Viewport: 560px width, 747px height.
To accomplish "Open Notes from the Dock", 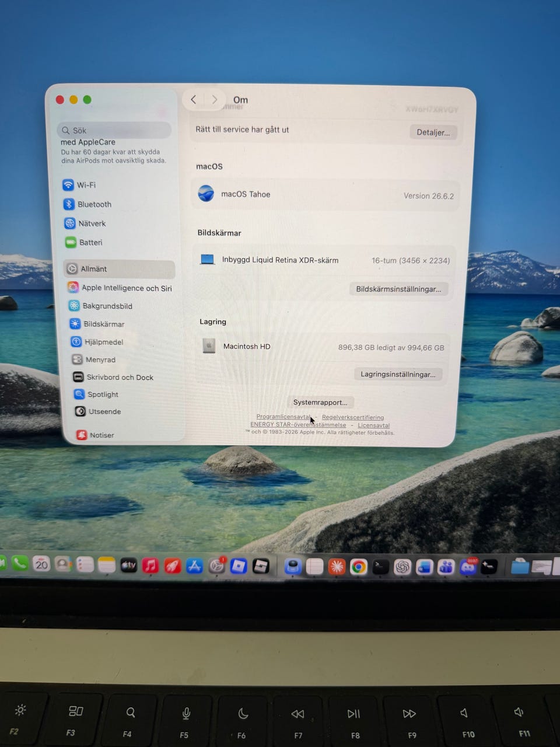I will point(106,564).
